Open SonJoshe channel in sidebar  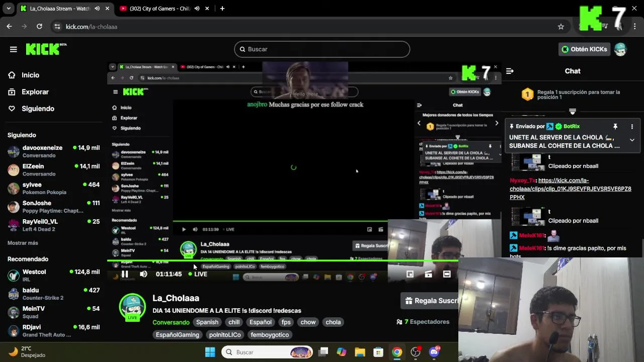point(53,207)
